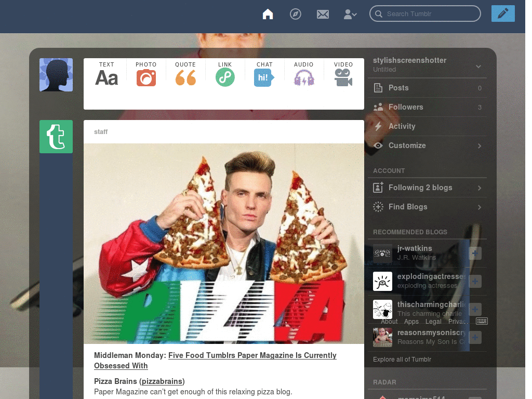Image resolution: width=532 pixels, height=399 pixels.
Task: Click the Customize chevron arrow
Action: click(x=480, y=146)
